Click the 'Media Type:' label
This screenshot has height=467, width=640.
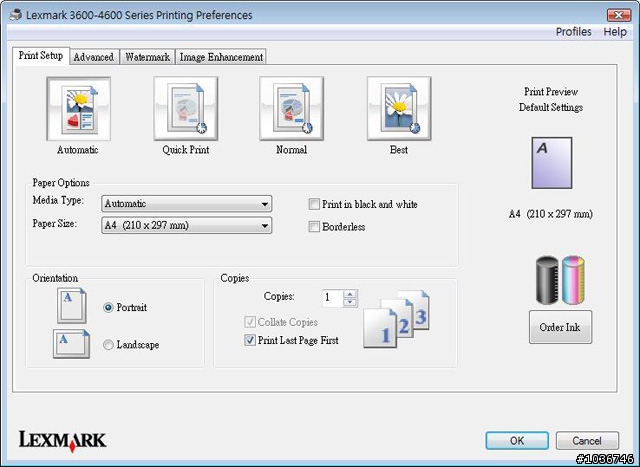pos(58,200)
